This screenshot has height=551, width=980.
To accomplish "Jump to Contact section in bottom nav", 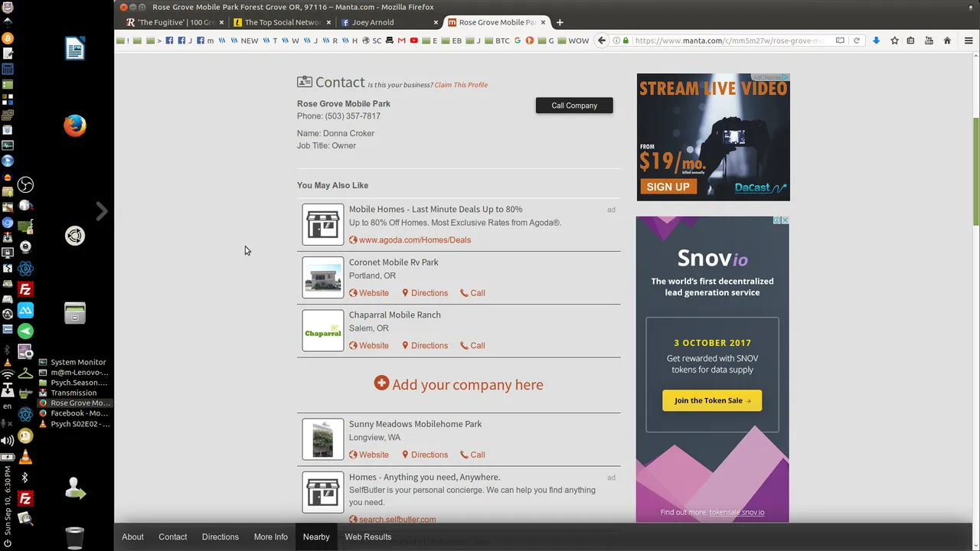I will pos(172,537).
